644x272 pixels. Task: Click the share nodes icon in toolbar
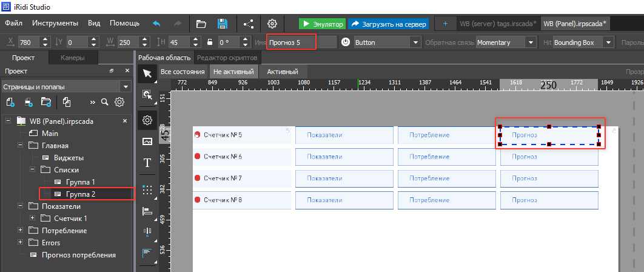click(x=249, y=24)
